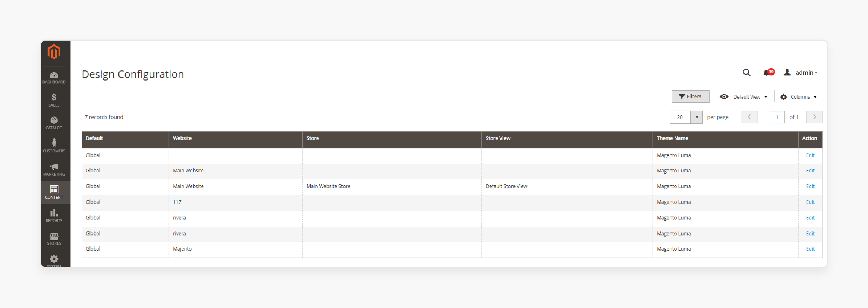Image resolution: width=868 pixels, height=308 pixels.
Task: Open the Customers sidebar menu
Action: click(x=54, y=146)
